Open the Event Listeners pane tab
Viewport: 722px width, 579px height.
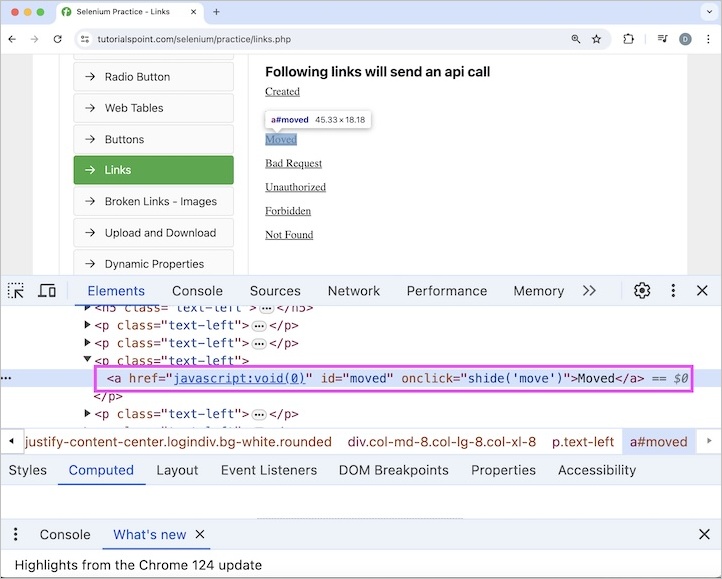pyautogui.click(x=269, y=470)
